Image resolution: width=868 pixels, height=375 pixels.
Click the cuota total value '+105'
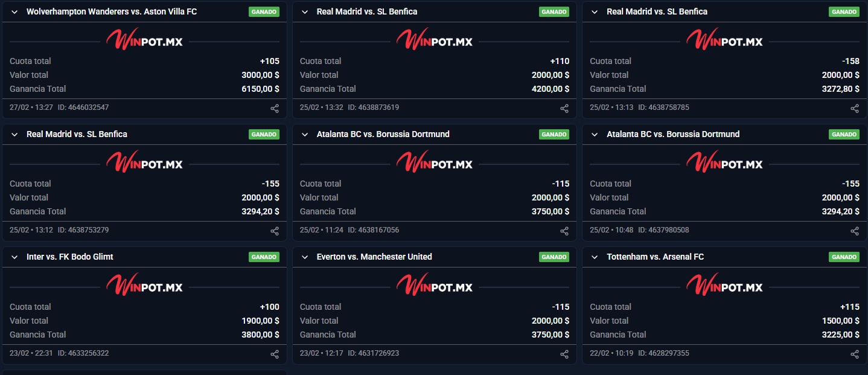[270, 61]
